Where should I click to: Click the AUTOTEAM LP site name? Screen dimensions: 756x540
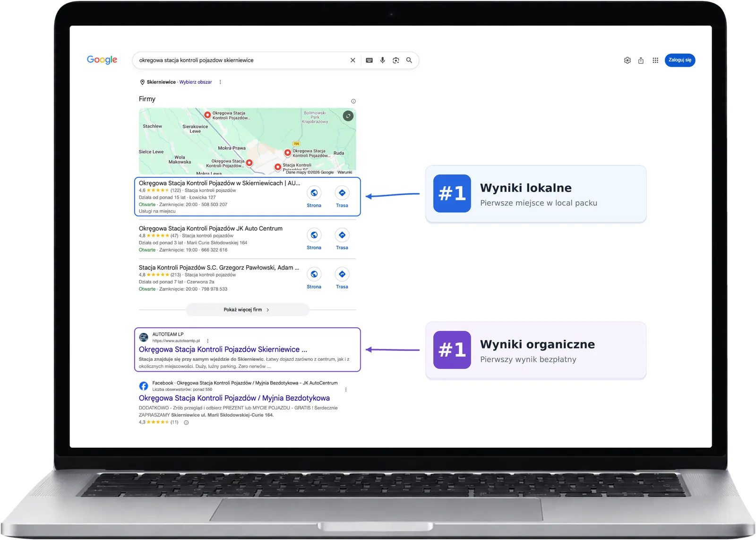point(168,334)
